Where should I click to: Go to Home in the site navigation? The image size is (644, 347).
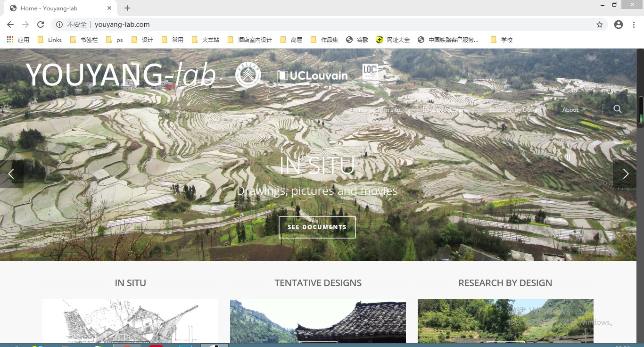pyautogui.click(x=366, y=110)
